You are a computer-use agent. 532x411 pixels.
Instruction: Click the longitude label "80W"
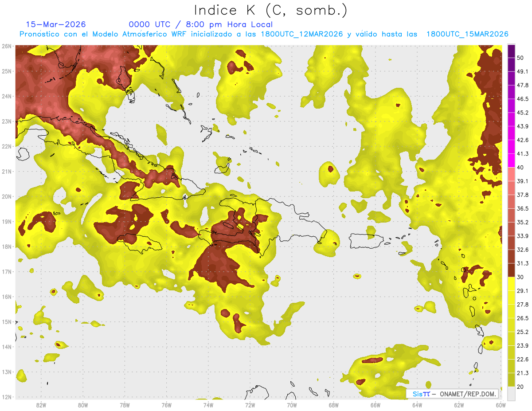point(82,405)
